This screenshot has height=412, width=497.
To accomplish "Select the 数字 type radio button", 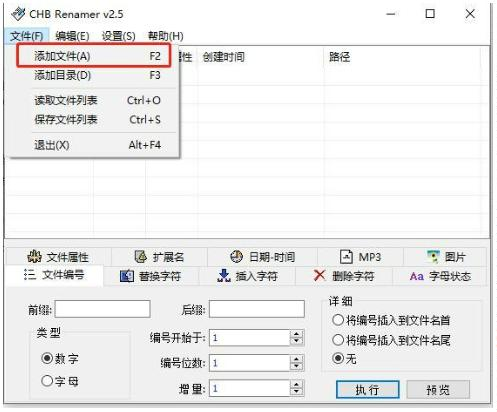I will pos(47,358).
